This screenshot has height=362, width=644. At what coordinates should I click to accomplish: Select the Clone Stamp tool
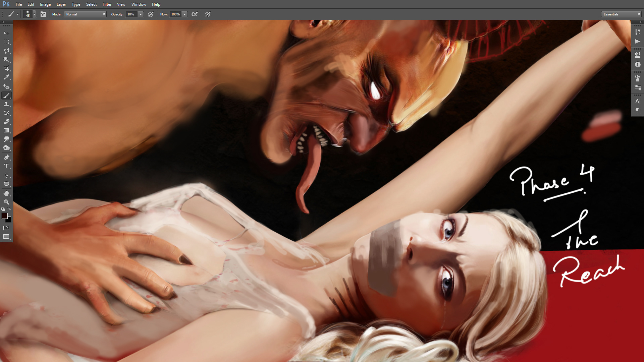click(6, 104)
